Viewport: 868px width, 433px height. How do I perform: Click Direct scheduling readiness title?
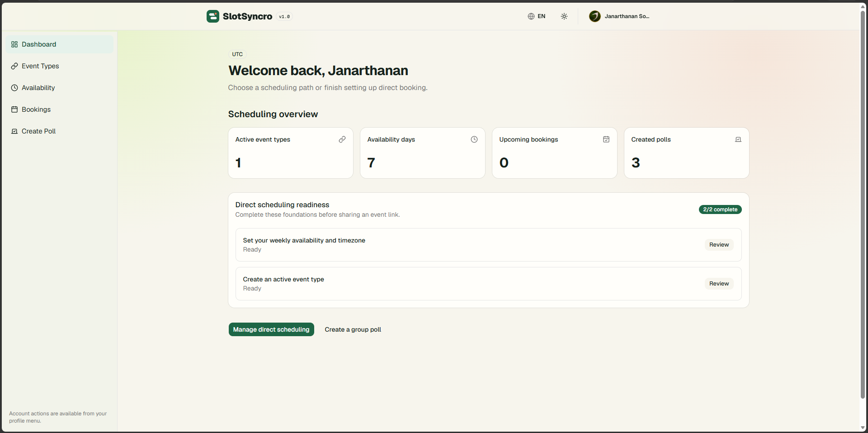coord(282,205)
